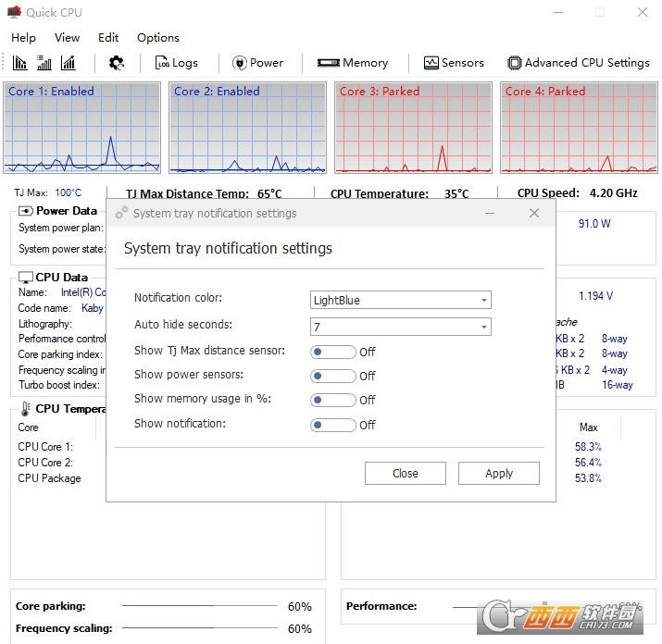Image resolution: width=662 pixels, height=644 pixels.
Task: Click the Core parking index label
Action: pyautogui.click(x=60, y=354)
